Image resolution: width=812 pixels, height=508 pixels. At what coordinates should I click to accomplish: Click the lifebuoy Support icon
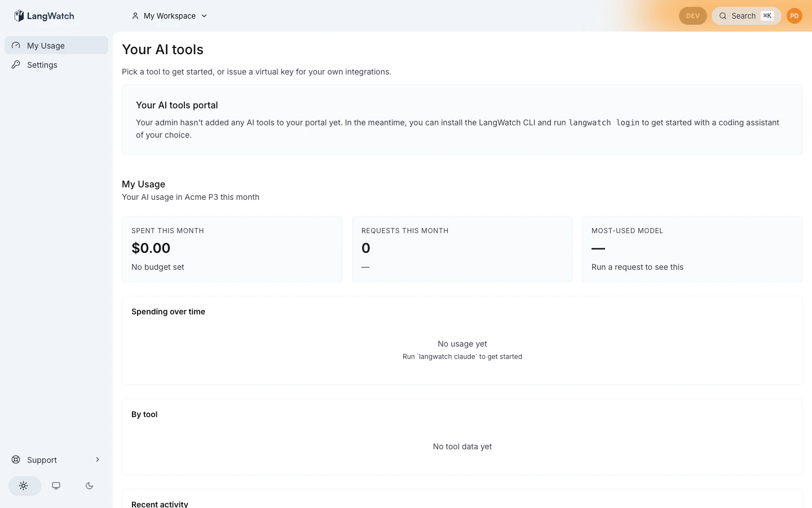pos(16,459)
